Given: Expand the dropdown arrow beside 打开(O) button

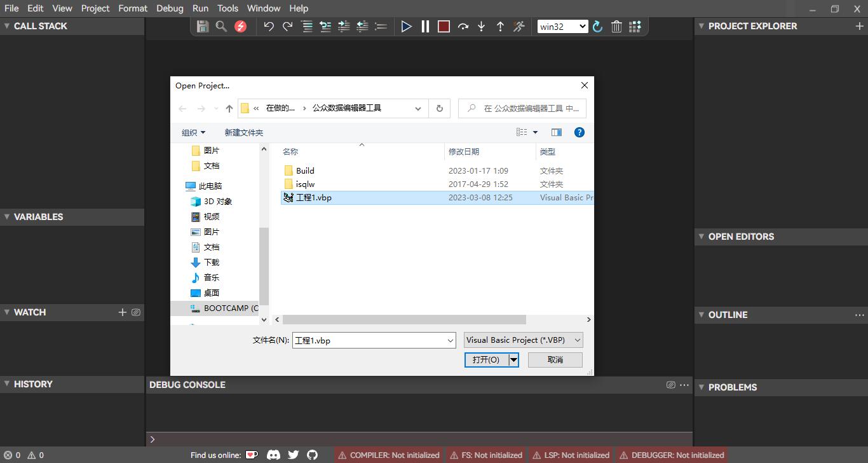Looking at the screenshot, I should click(514, 359).
